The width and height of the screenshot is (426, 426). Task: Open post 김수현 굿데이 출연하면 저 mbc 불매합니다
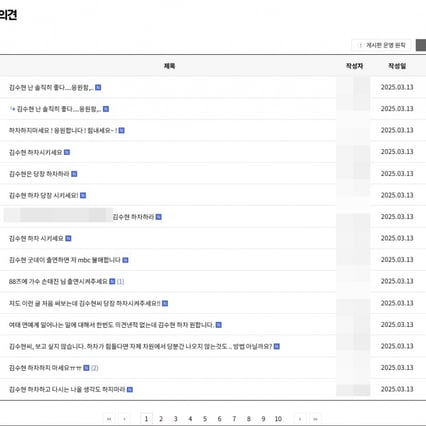pyautogui.click(x=65, y=260)
